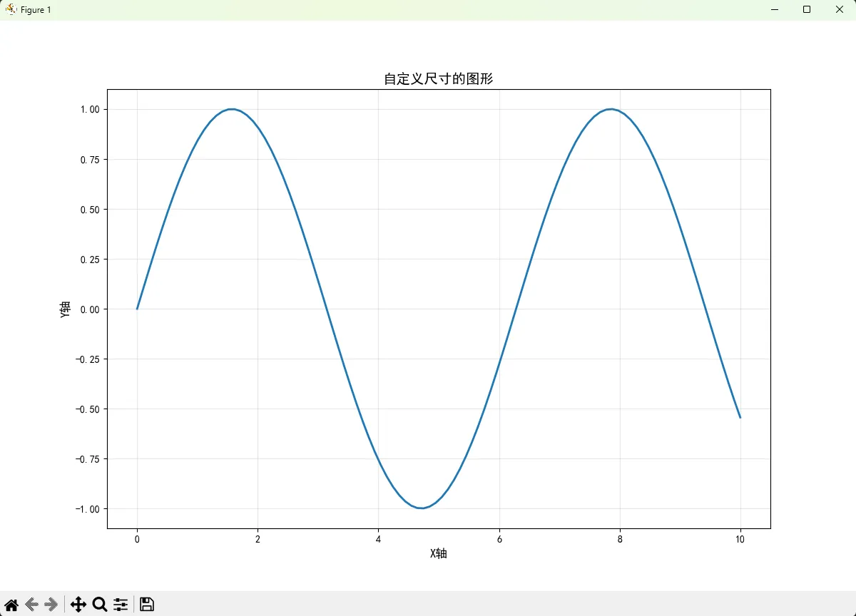Save the figure with the floppy disk icon
Viewport: 856px width, 616px height.
point(147,605)
